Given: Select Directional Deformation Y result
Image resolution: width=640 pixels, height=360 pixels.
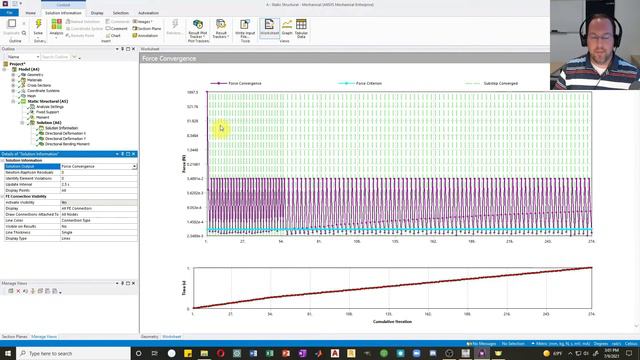Looking at the screenshot, I should 65,138.
